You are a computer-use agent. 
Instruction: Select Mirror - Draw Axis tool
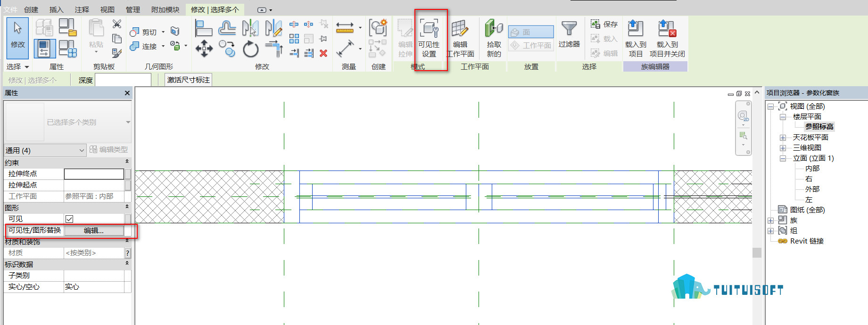pyautogui.click(x=273, y=28)
